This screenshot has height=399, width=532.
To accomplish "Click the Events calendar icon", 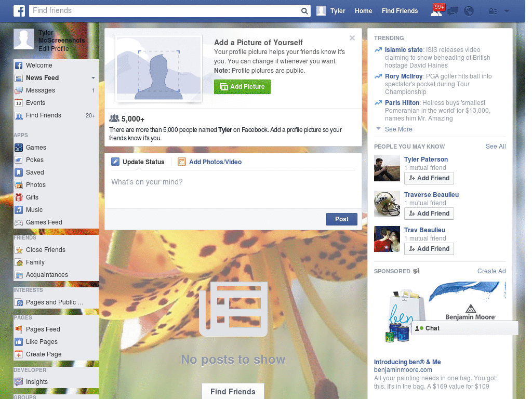I will pyautogui.click(x=19, y=103).
